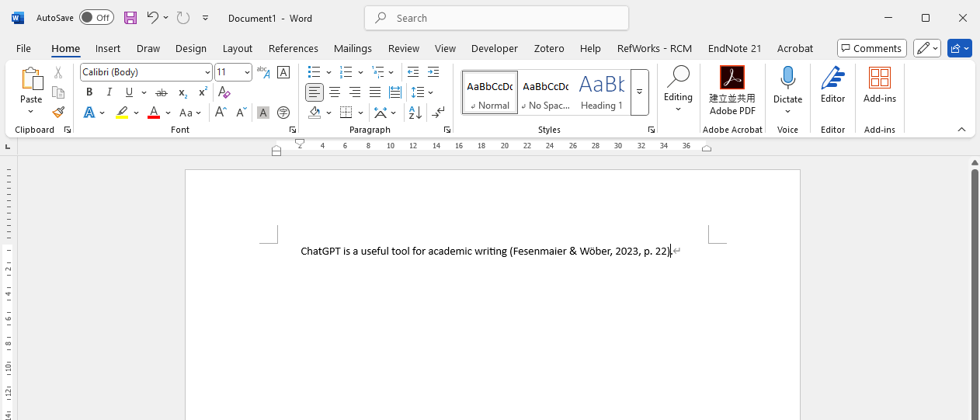Apply the yellow text highlight color

(x=123, y=113)
